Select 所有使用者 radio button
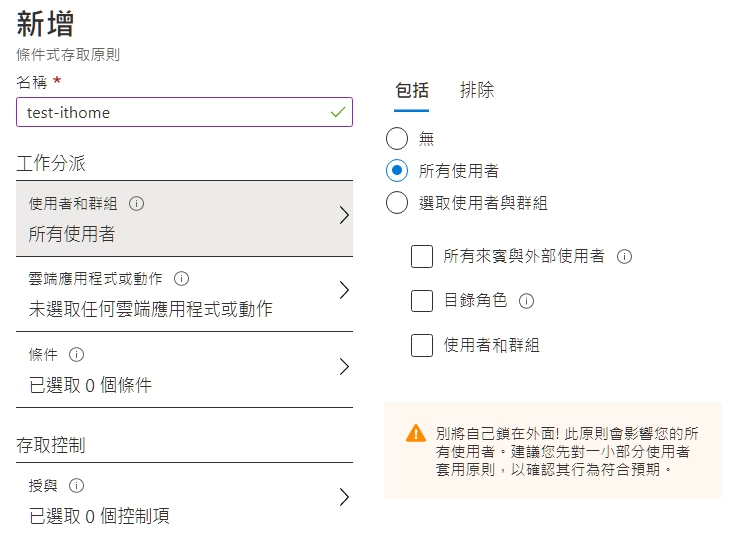 click(397, 170)
